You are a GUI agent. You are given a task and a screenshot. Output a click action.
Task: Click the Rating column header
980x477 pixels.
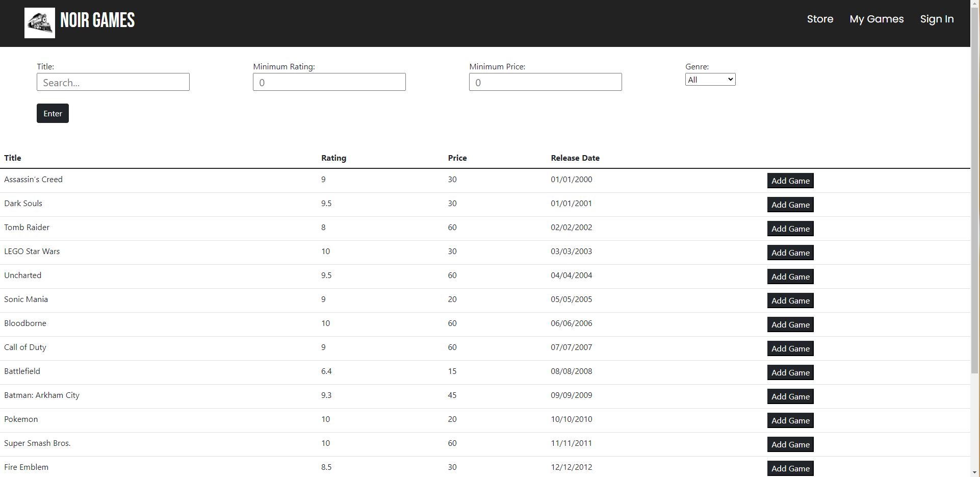coord(333,158)
